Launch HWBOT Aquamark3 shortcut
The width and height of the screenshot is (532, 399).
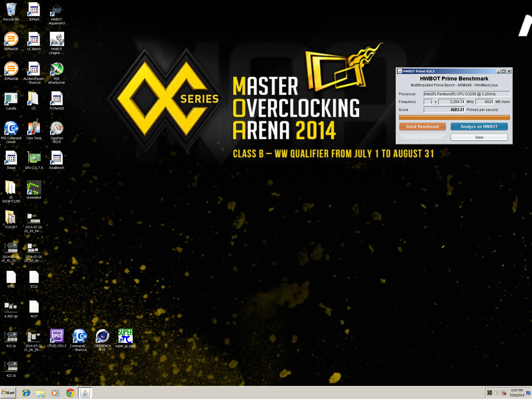pos(57,14)
